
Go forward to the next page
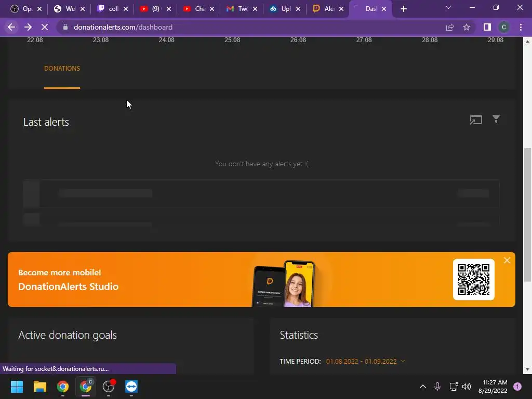(28, 27)
